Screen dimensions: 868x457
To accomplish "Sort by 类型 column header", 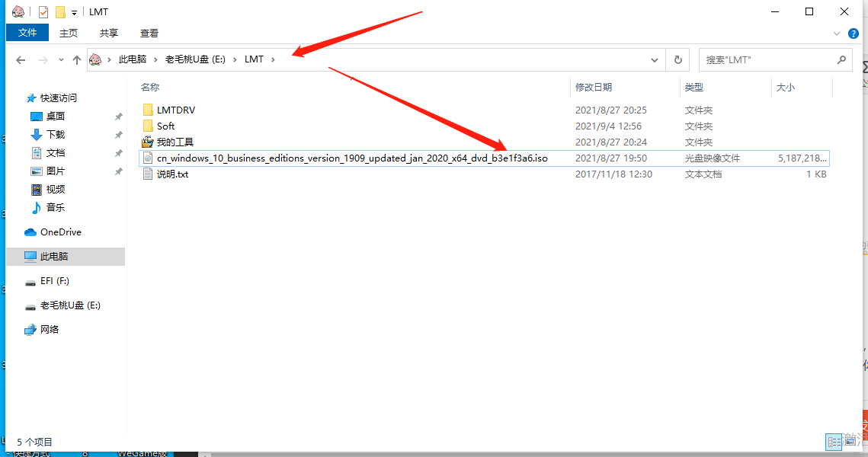I will point(694,88).
